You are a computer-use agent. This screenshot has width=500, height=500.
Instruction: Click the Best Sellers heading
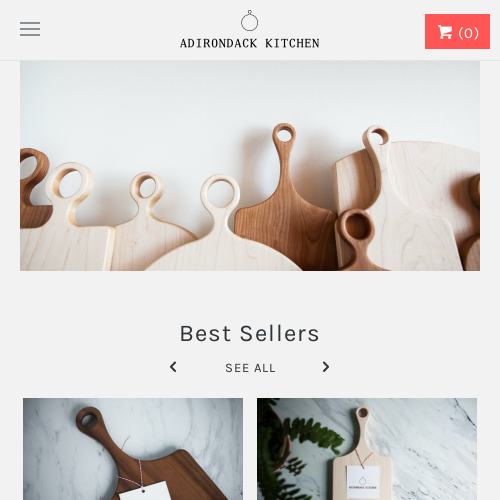pyautogui.click(x=250, y=334)
